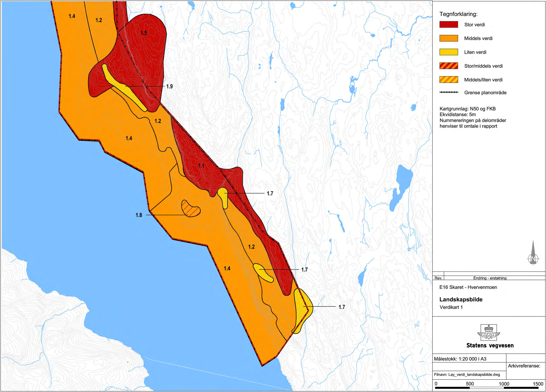The height and width of the screenshot is (392, 546).
Task: Click the 'Grense planområde' legend label
Action: (x=485, y=93)
